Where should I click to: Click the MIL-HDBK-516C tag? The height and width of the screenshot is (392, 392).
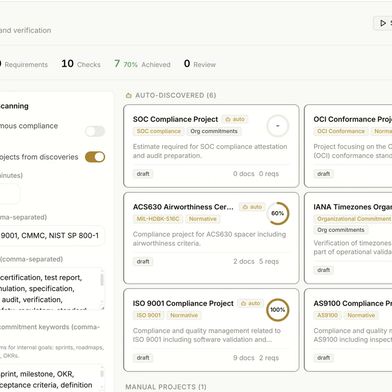[x=158, y=219]
